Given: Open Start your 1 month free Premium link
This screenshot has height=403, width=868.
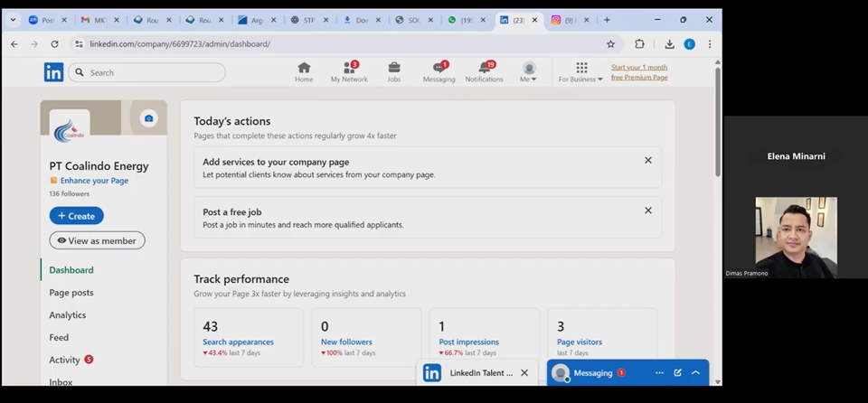Looking at the screenshot, I should [x=639, y=72].
